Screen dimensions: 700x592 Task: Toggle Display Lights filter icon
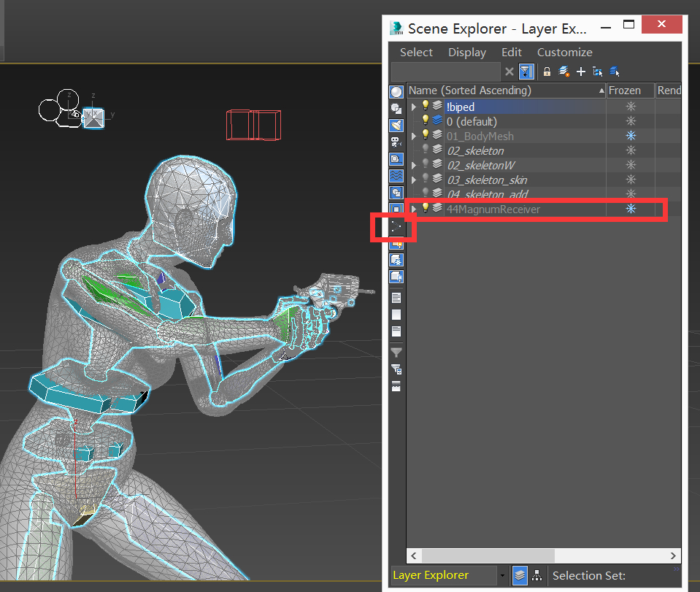pyautogui.click(x=396, y=126)
